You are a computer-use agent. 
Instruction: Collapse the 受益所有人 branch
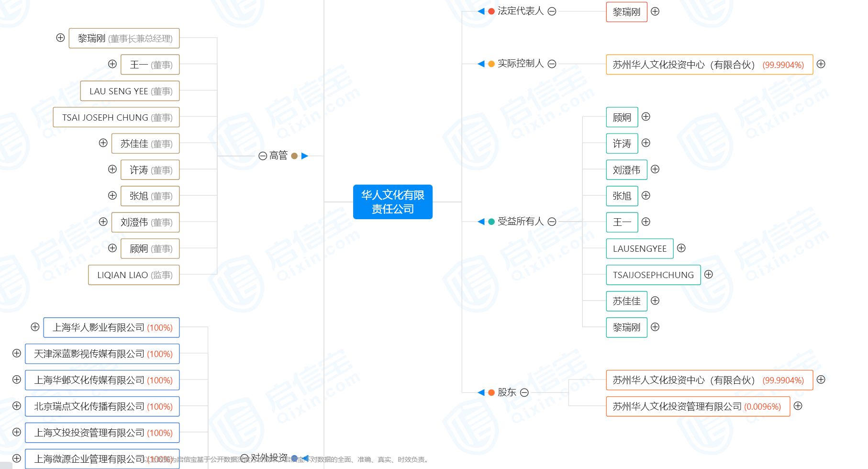553,221
